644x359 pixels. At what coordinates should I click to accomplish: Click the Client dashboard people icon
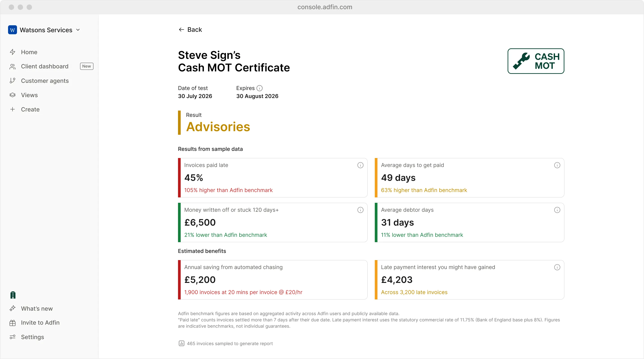[13, 66]
